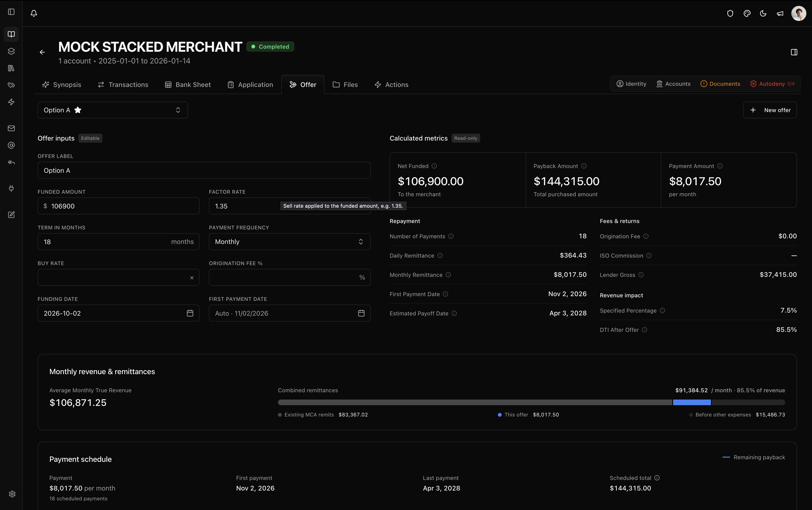Click the Documents warning button
This screenshot has height=510, width=812.
[x=720, y=84]
